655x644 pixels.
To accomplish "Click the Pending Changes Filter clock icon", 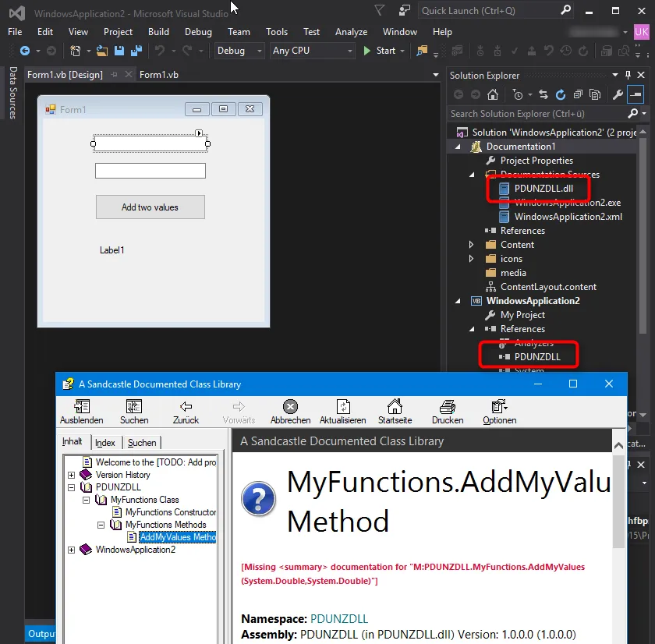I will (x=518, y=95).
